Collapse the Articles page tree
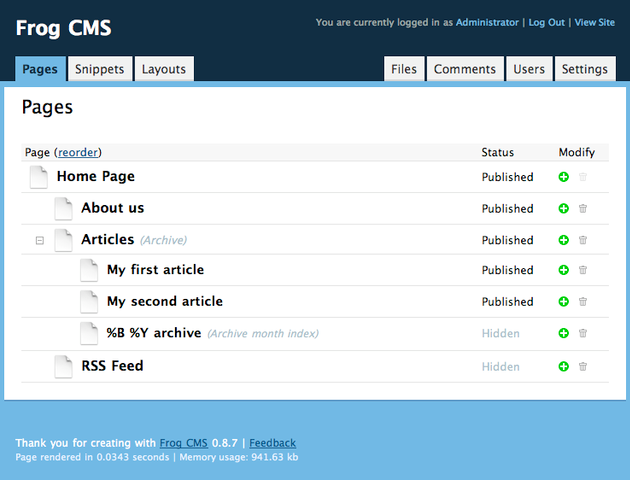Image resolution: width=630 pixels, height=480 pixels. pos(40,241)
